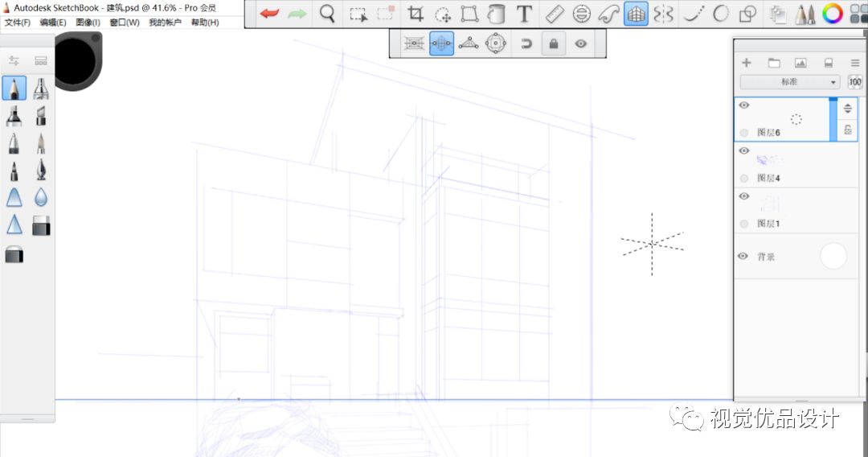This screenshot has width=868, height=457.
Task: Enable Steady Stroke tool
Action: point(693,14)
